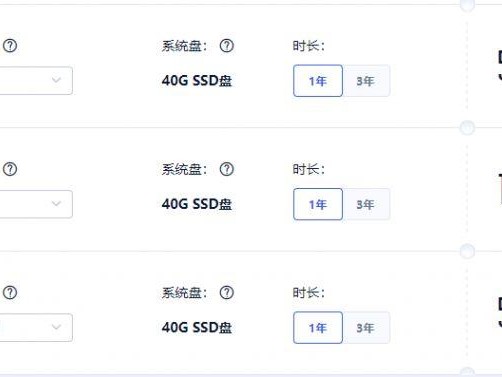Click 40G SSD盘 text in first row
The height and width of the screenshot is (377, 502).
tap(197, 81)
